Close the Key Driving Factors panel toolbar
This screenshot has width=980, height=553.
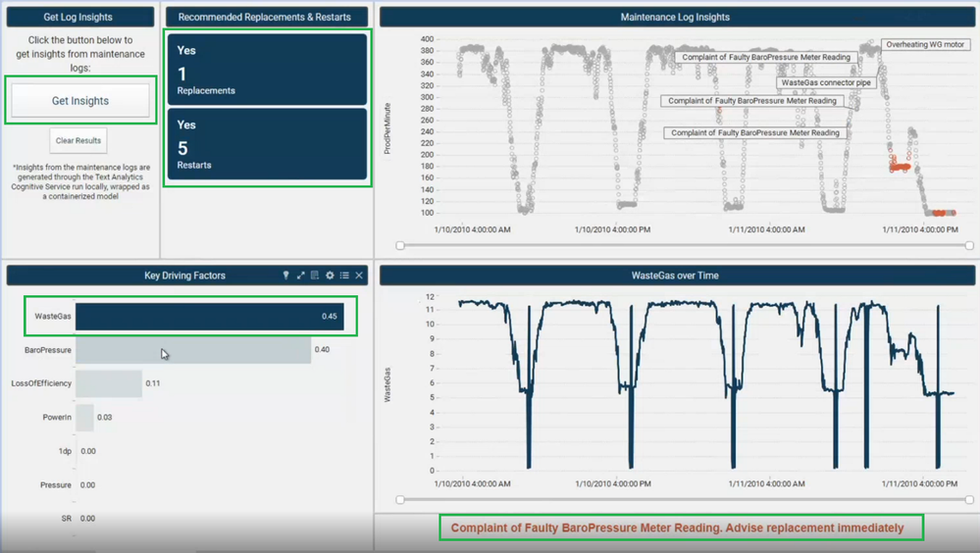pos(359,275)
